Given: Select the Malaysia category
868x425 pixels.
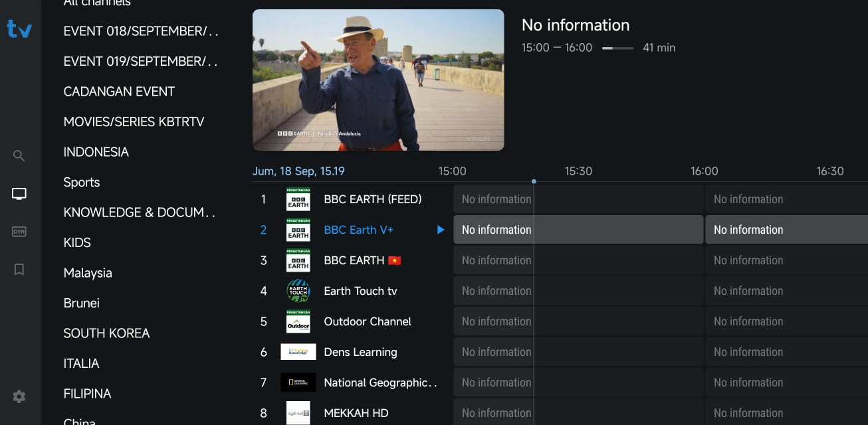Looking at the screenshot, I should [x=88, y=273].
